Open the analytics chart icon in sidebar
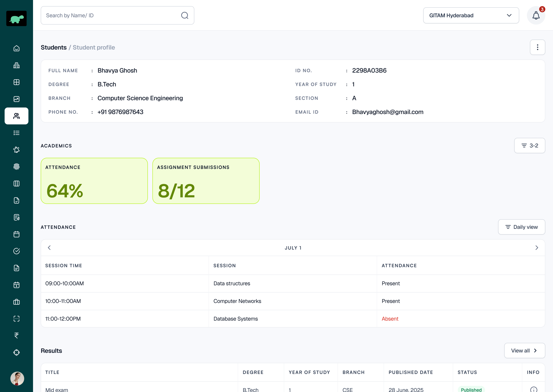553x392 pixels. (16, 99)
